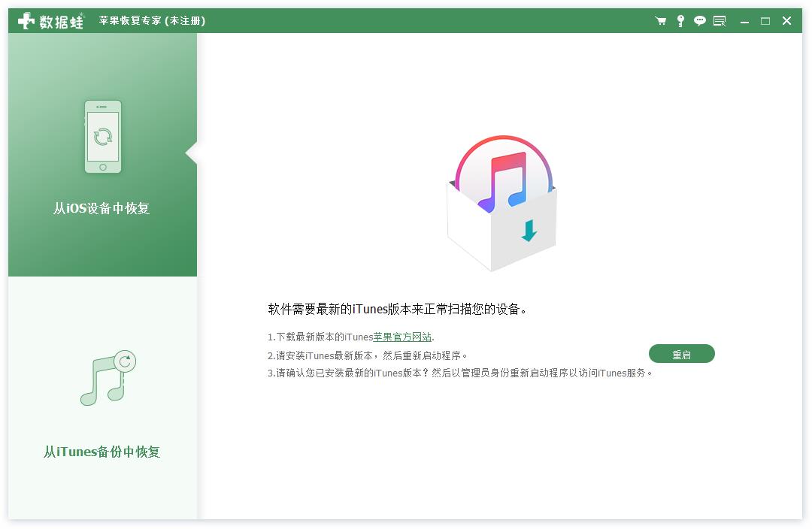The width and height of the screenshot is (812, 529).
Task: Open the title bar menu list icon
Action: pyautogui.click(x=720, y=21)
